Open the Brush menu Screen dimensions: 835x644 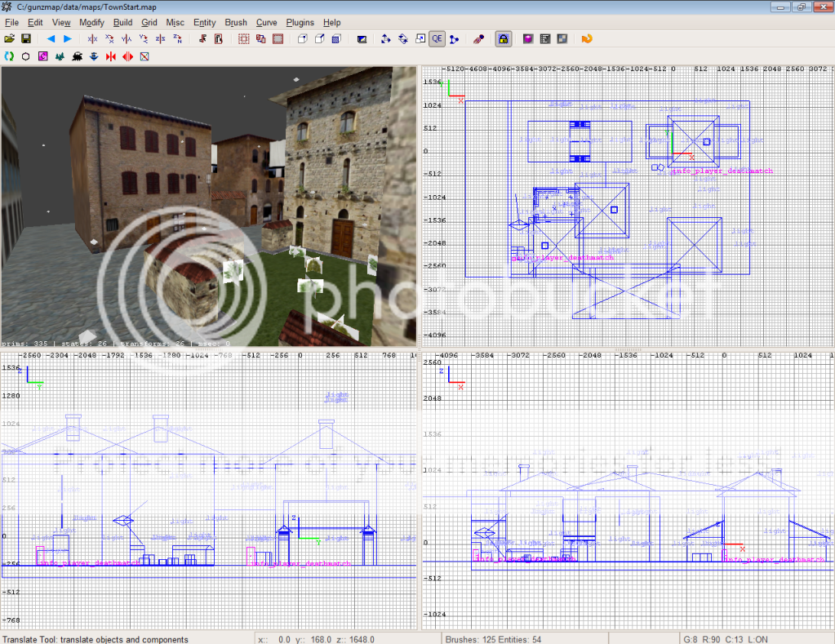pos(235,23)
